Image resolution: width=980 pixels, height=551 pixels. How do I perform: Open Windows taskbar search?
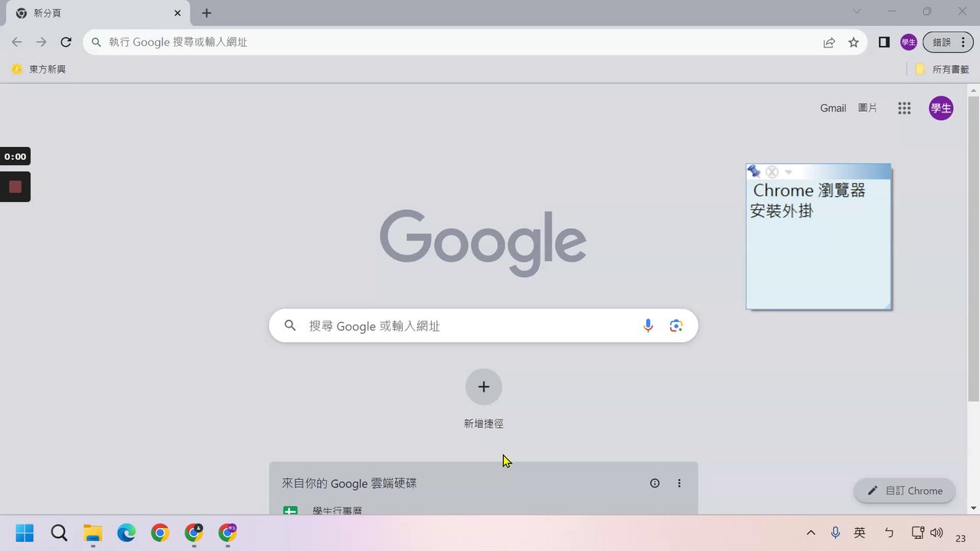pos(59,533)
